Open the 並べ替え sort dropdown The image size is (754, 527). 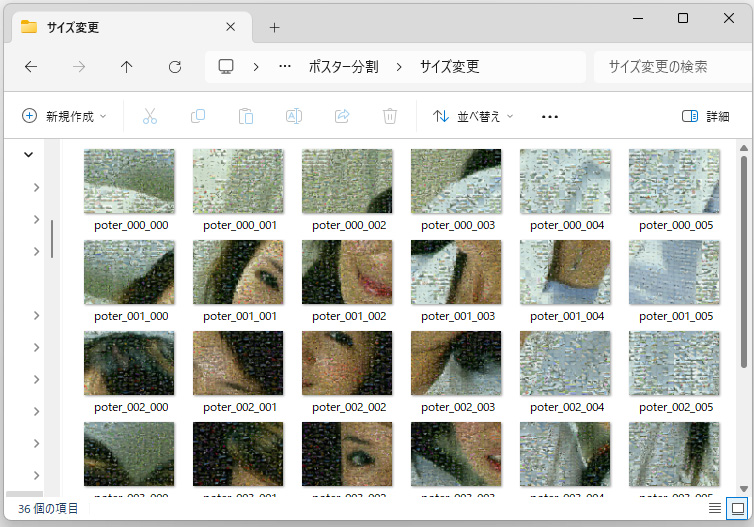coord(473,116)
